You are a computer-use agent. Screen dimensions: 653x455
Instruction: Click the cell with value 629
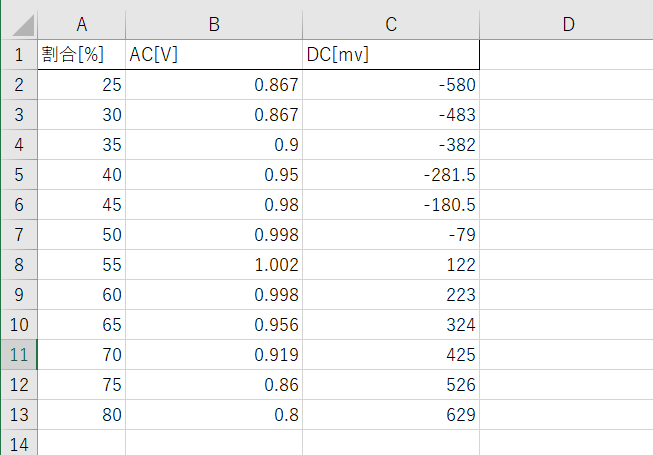coord(391,415)
